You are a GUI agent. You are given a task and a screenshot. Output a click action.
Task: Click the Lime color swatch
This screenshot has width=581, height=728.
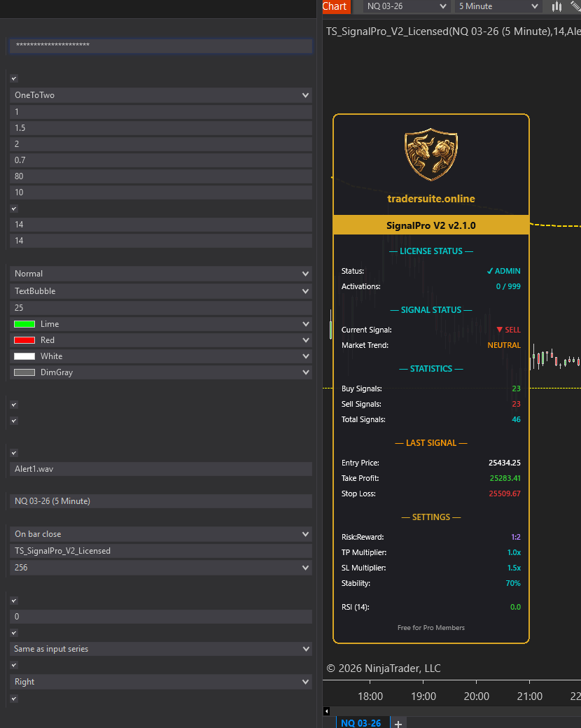(x=24, y=324)
